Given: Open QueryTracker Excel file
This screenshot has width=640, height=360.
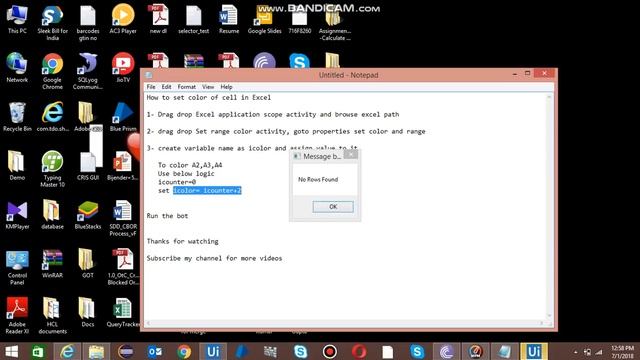Looking at the screenshot, I should click(123, 313).
